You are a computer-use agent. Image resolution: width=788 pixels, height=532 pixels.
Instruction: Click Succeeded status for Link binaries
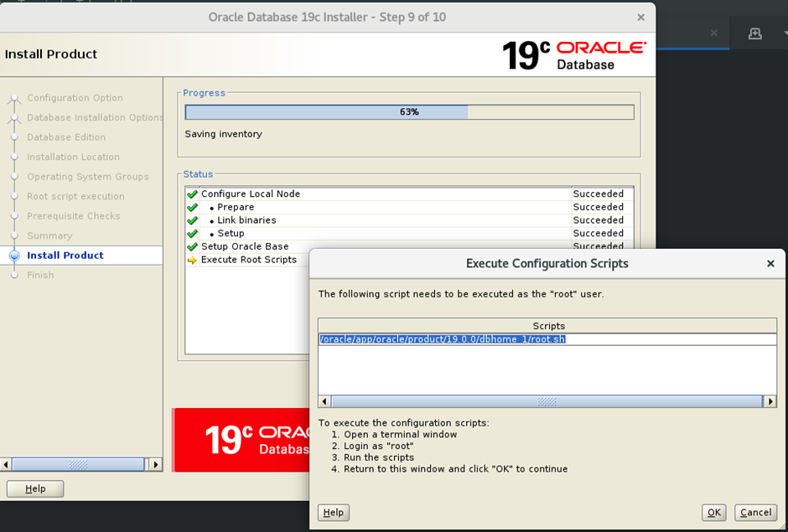pyautogui.click(x=598, y=220)
